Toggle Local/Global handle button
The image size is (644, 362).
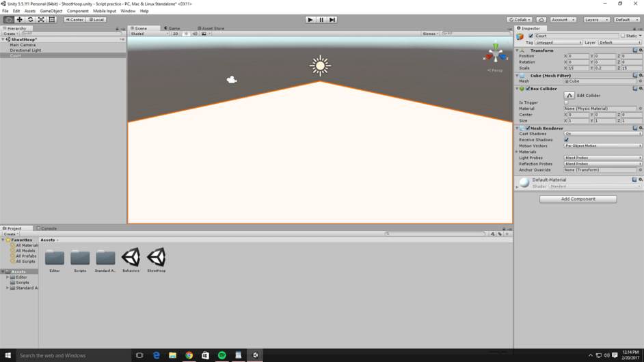click(96, 20)
